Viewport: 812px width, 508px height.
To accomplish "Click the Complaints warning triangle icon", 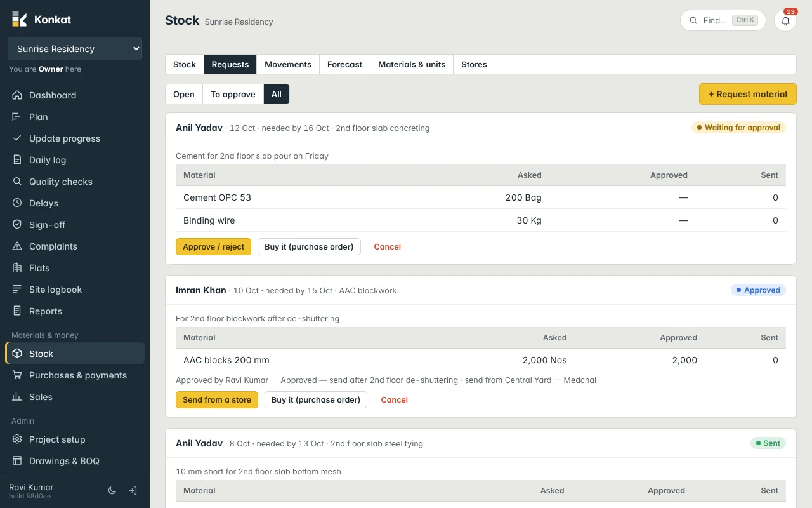I will click(17, 246).
